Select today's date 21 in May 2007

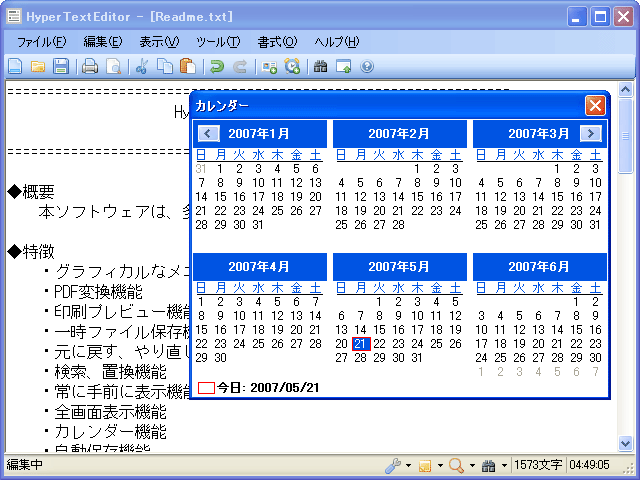click(x=361, y=344)
